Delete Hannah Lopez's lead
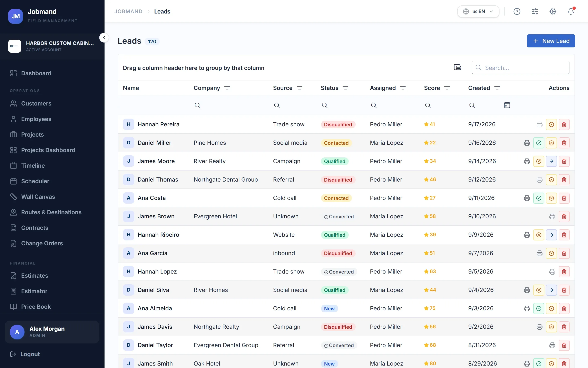Image resolution: width=588 pixels, height=368 pixels. [564, 272]
